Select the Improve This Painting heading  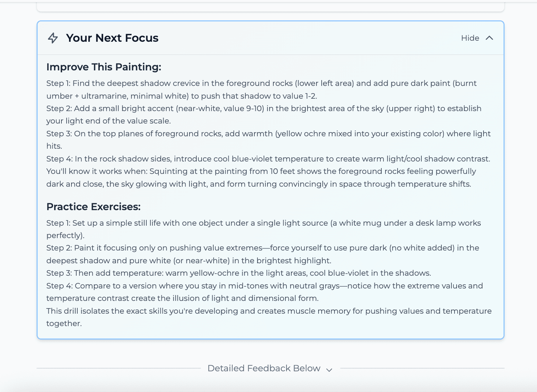[104, 67]
